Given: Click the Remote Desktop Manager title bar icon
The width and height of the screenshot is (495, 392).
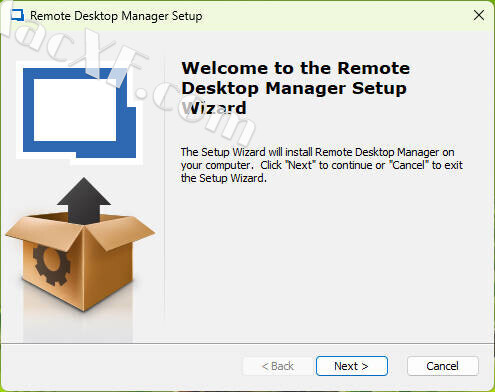Looking at the screenshot, I should 17,15.
